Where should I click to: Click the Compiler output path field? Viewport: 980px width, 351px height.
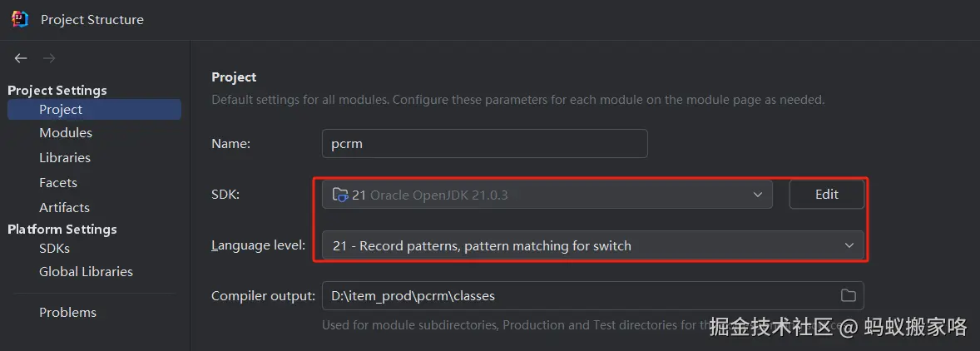tap(574, 295)
